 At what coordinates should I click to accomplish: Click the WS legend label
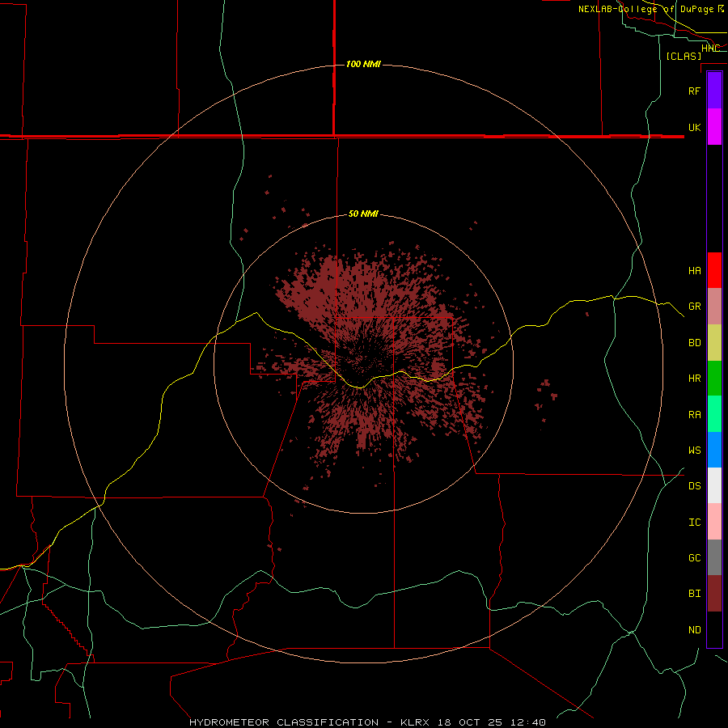[694, 450]
